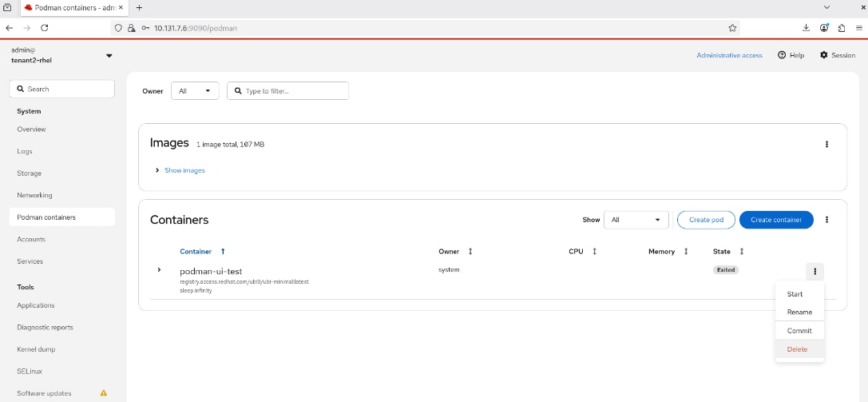The image size is (868, 402).
Task: Open the browser extensions icon
Action: click(842, 28)
